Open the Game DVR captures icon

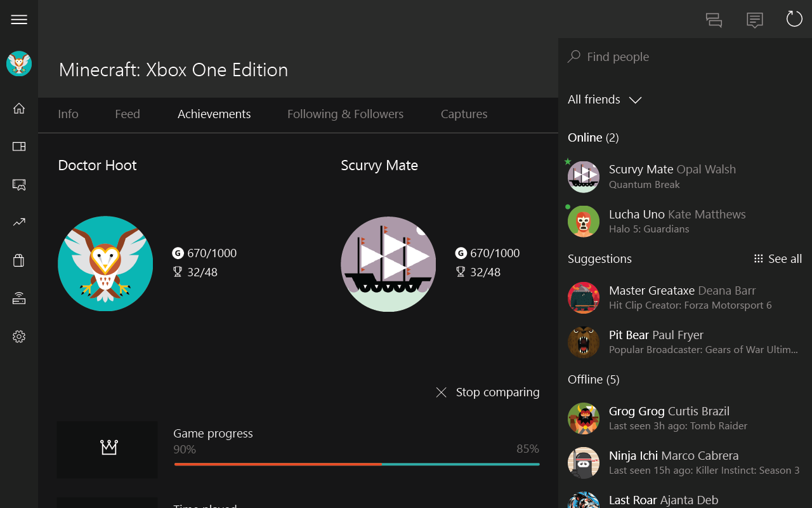[18, 184]
